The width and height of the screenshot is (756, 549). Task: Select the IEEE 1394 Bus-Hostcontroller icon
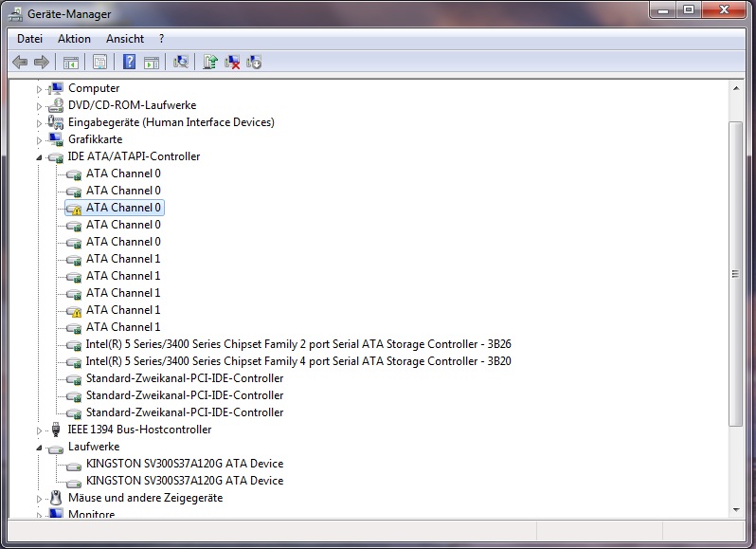point(56,430)
